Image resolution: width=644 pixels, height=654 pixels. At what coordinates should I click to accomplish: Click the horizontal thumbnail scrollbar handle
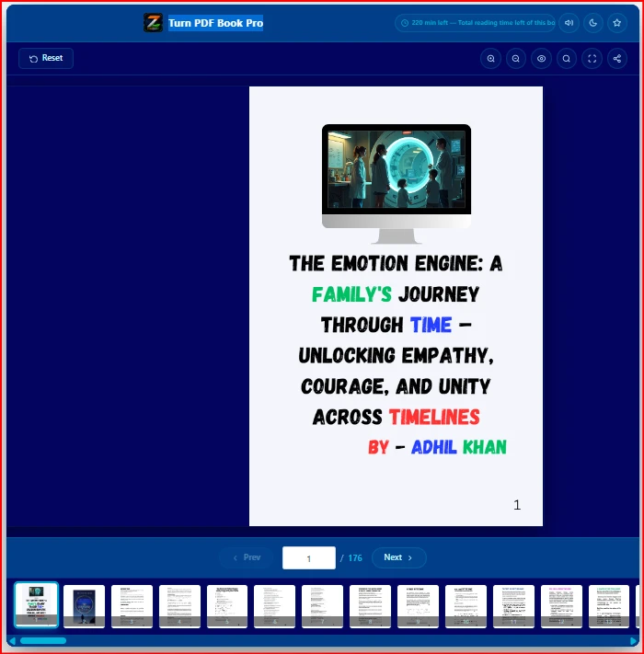(x=43, y=640)
